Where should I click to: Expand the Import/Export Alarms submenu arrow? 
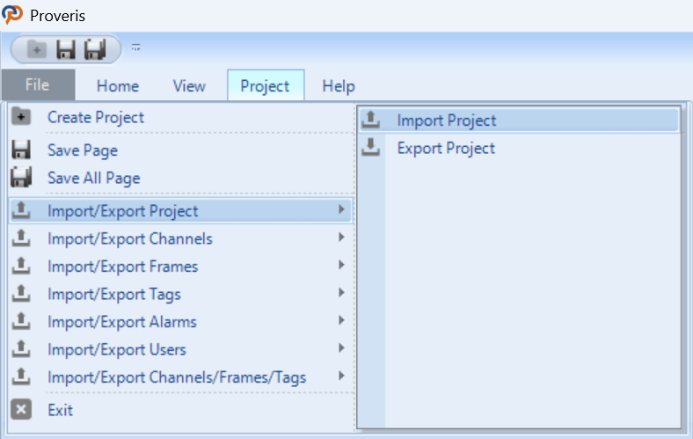[x=341, y=320]
